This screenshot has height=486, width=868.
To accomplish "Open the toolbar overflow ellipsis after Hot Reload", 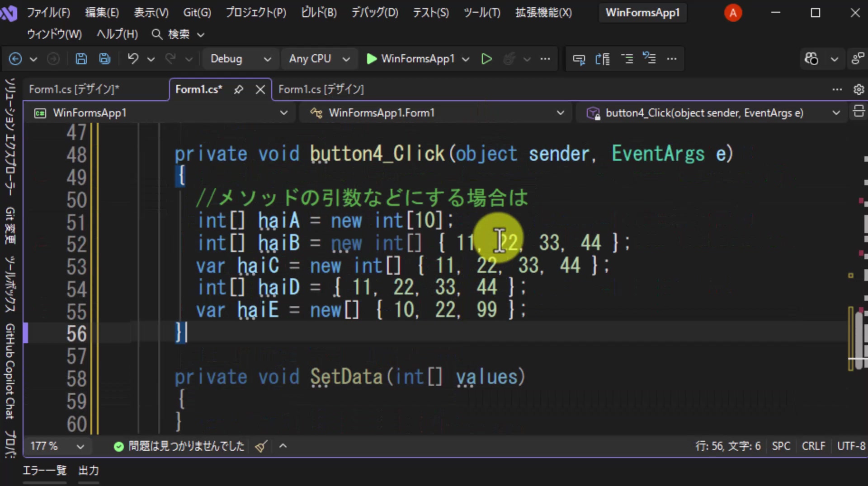I will pos(545,59).
